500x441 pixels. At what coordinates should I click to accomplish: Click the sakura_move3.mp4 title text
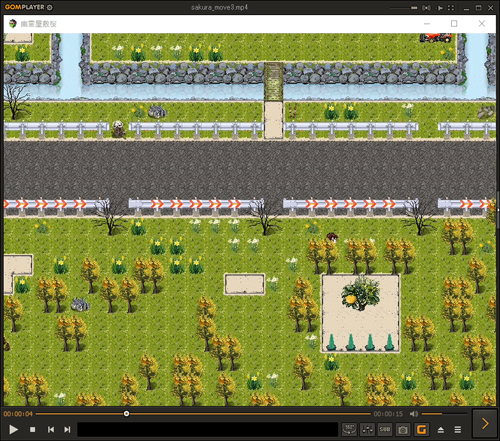coord(219,7)
